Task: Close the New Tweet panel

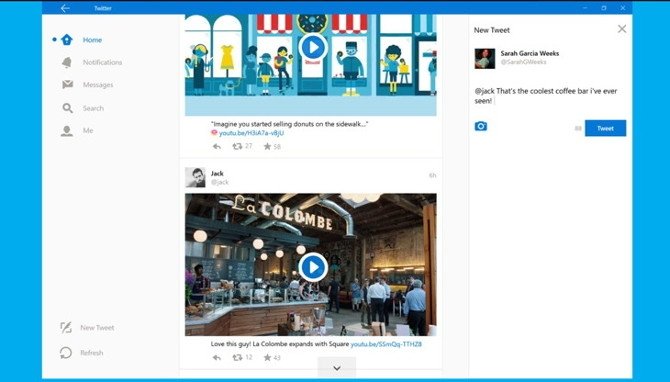Action: coord(622,29)
